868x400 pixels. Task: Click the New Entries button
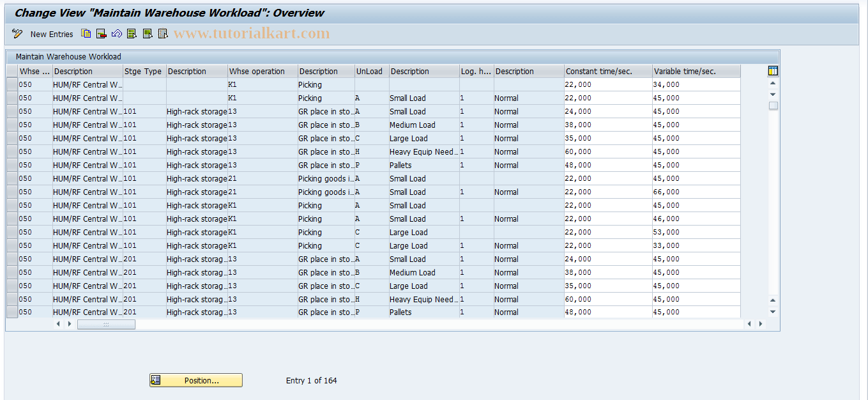(52, 33)
